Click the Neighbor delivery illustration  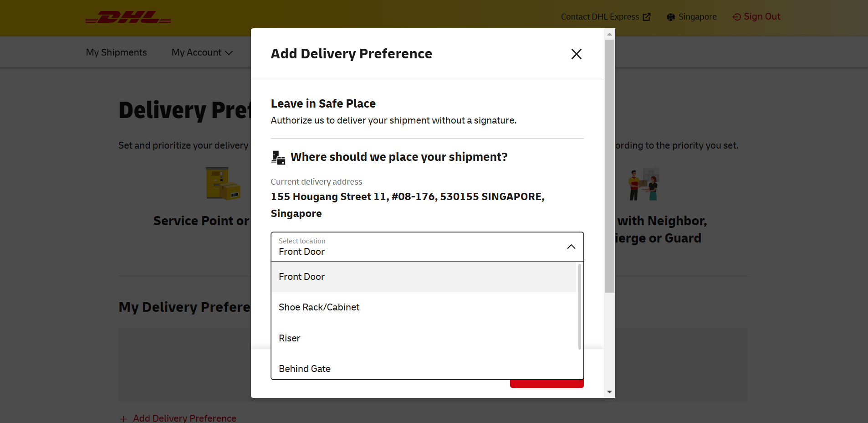643,184
